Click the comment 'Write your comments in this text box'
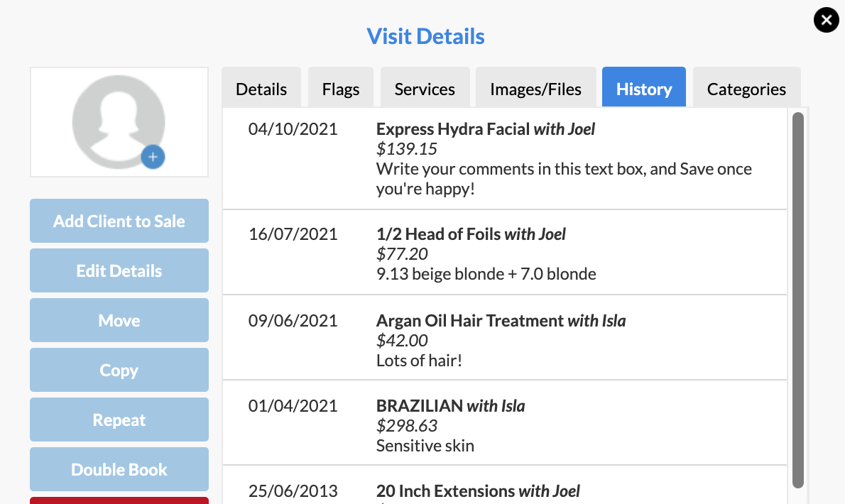This screenshot has height=504, width=845. point(564,179)
